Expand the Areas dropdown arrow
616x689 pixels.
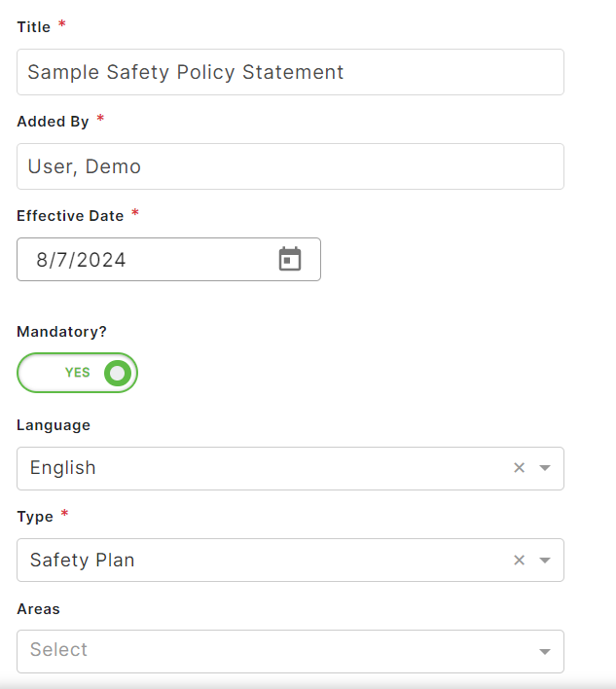click(545, 651)
